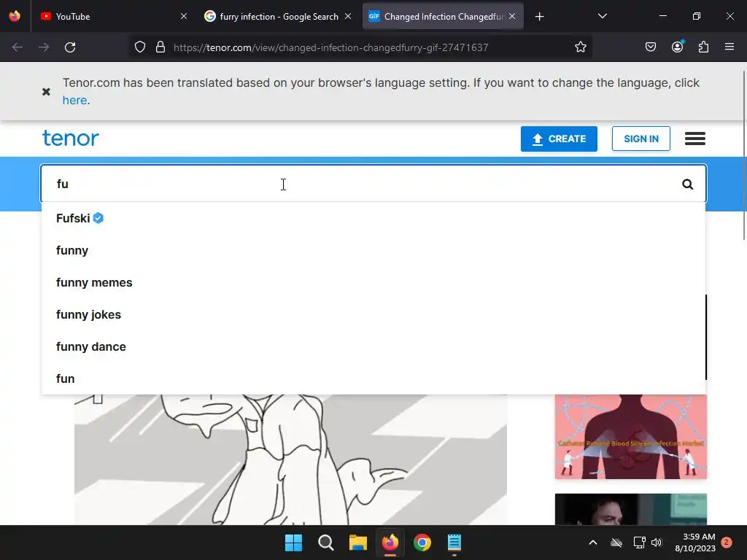Dismiss the translation notice banner
The image size is (747, 560).
46,91
